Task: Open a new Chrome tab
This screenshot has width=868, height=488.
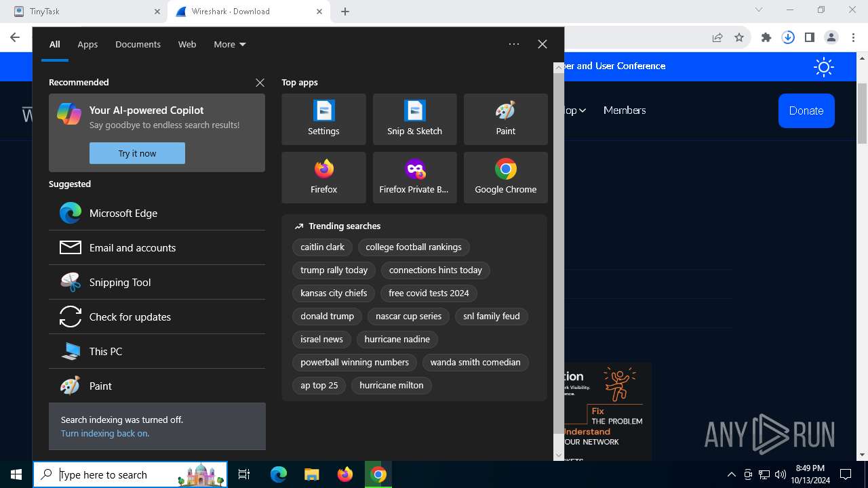Action: (345, 12)
